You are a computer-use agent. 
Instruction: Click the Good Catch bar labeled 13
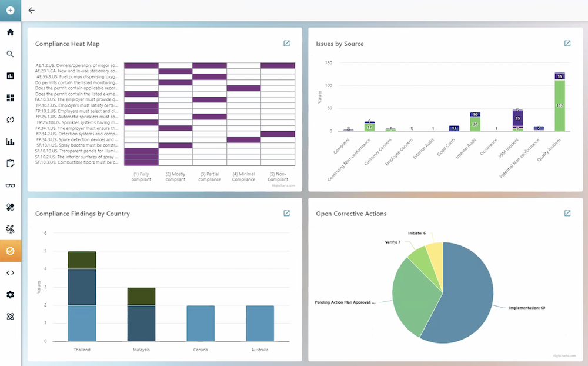454,128
